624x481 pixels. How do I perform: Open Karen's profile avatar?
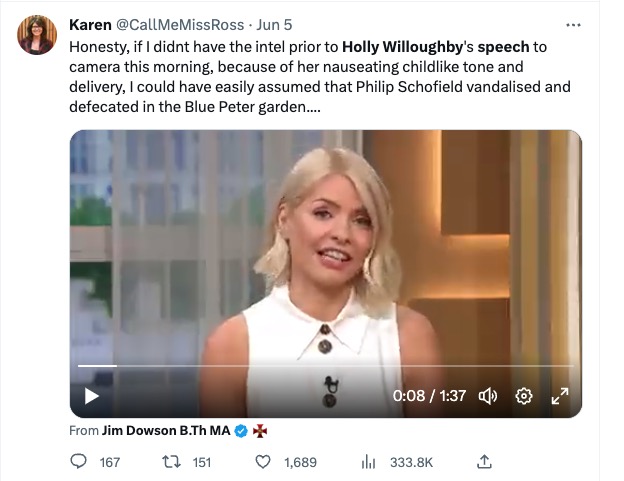[37, 35]
